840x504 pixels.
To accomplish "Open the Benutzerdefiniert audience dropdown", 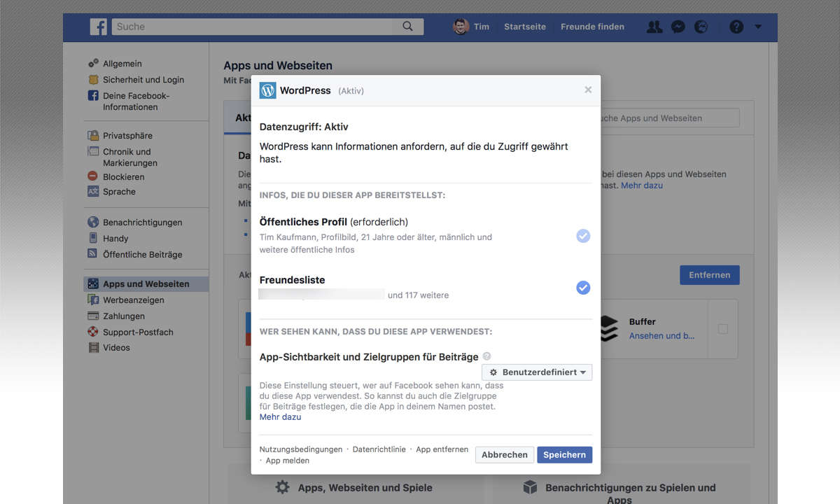I will 537,372.
